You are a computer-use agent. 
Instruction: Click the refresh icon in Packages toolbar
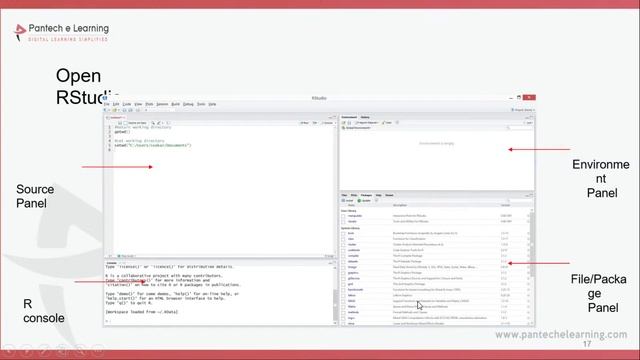(x=376, y=200)
